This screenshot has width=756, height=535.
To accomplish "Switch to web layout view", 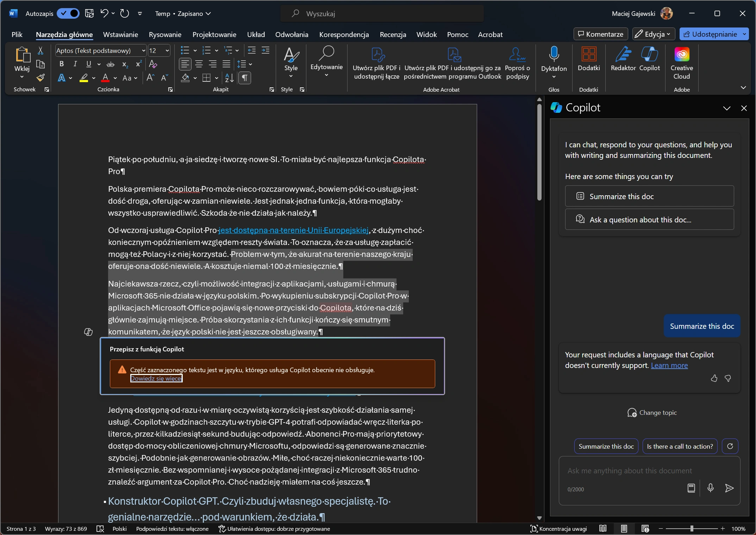I will click(645, 529).
